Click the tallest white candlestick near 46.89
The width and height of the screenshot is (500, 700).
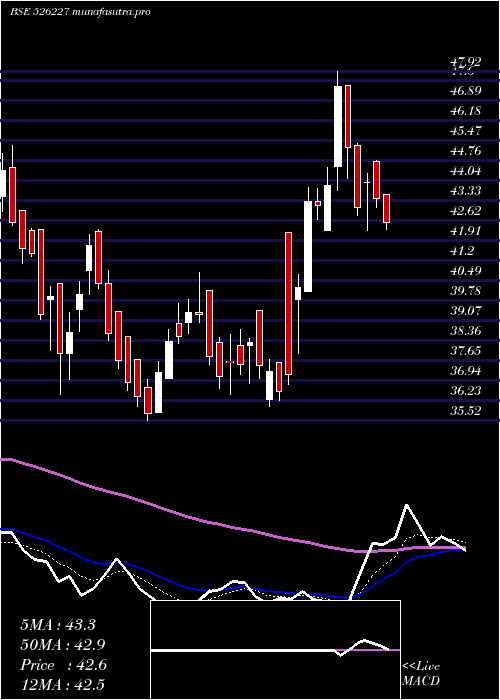[338, 127]
